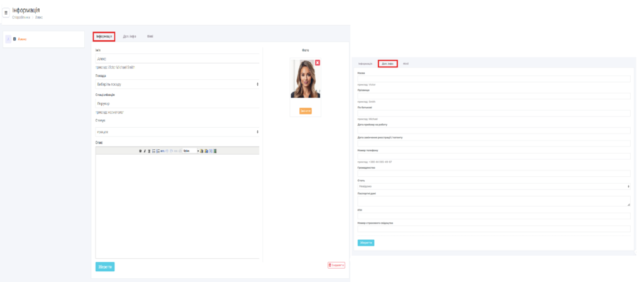Viewport: 644px width, 282px height.
Task: Select Алекс in the left sidebar
Action: click(22, 39)
